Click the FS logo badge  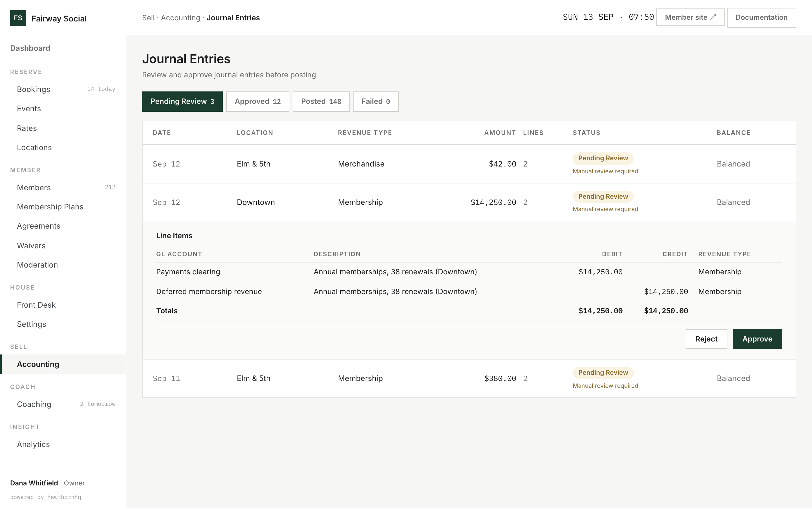[18, 18]
